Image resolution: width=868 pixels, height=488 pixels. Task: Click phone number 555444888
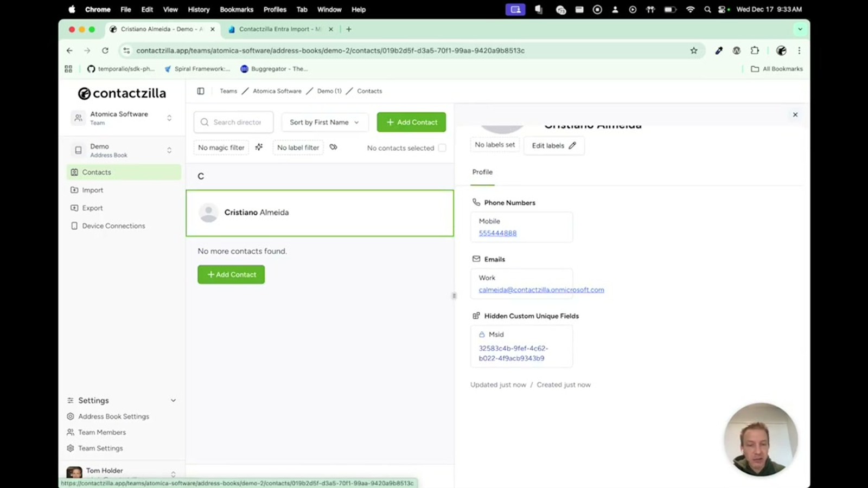pos(497,233)
